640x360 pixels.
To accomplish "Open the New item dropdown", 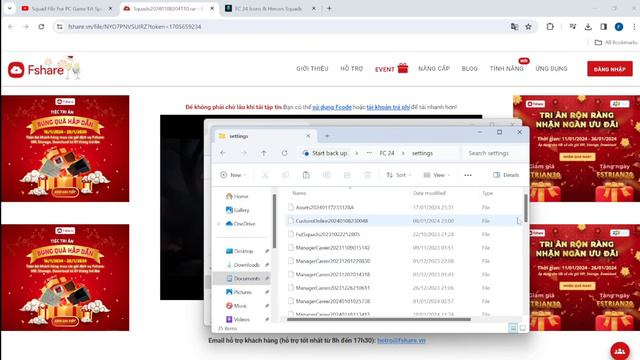I will tap(233, 175).
